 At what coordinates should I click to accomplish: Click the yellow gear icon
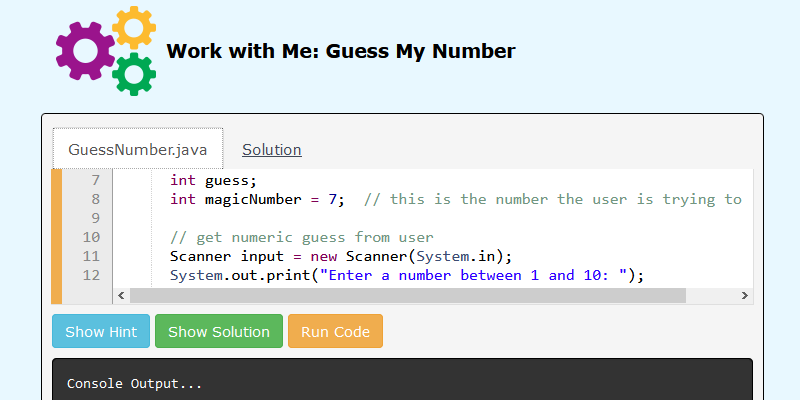tap(134, 27)
